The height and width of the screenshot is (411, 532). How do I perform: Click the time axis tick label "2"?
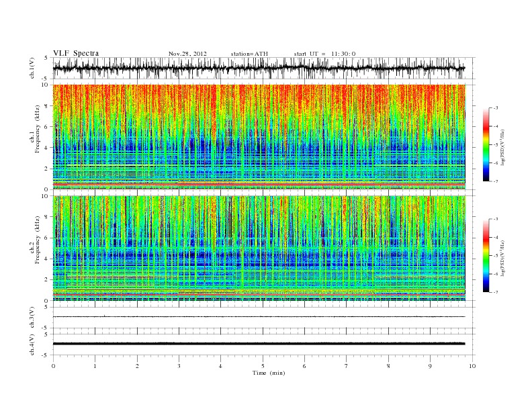tap(137, 366)
